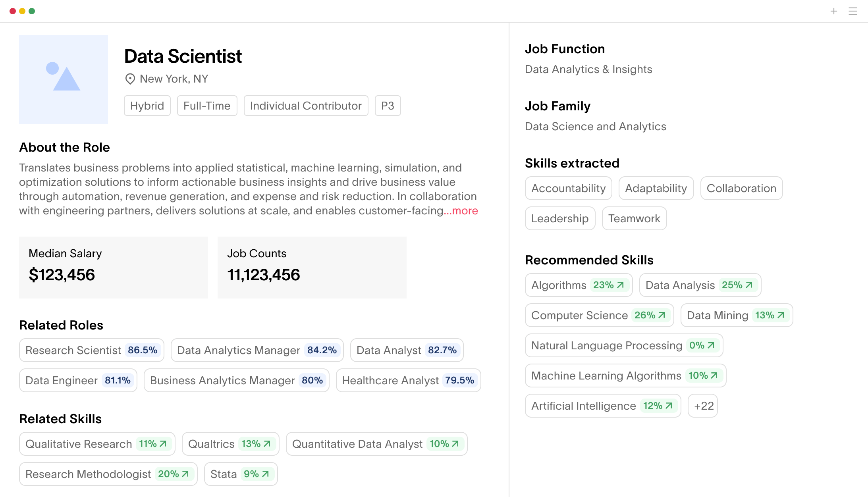Click the Qualtrics related skill chip
Screen dimensions: 868x497
[231, 444]
